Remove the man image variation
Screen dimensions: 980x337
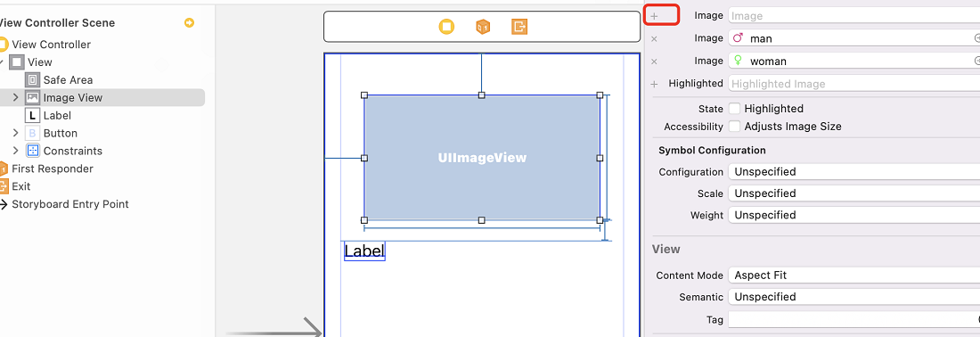pos(655,38)
